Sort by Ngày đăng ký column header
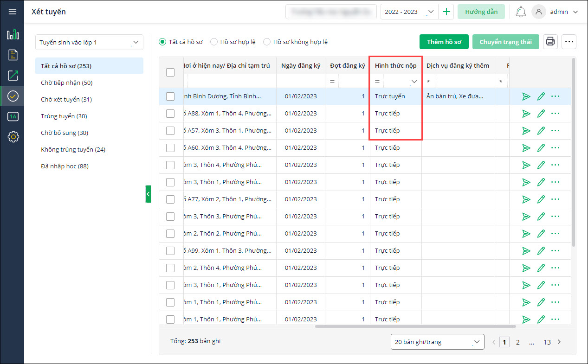The height and width of the screenshot is (364, 588). [x=301, y=66]
